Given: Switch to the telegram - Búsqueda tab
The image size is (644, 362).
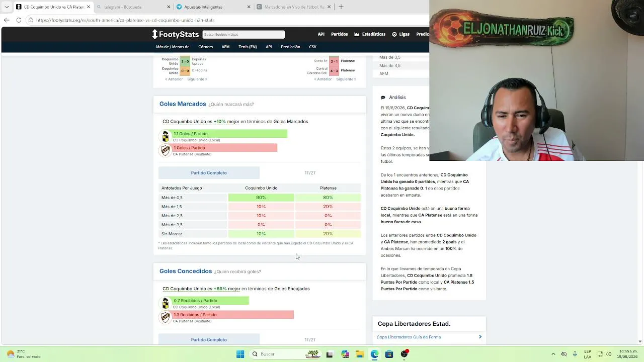Looking at the screenshot, I should click(133, 7).
